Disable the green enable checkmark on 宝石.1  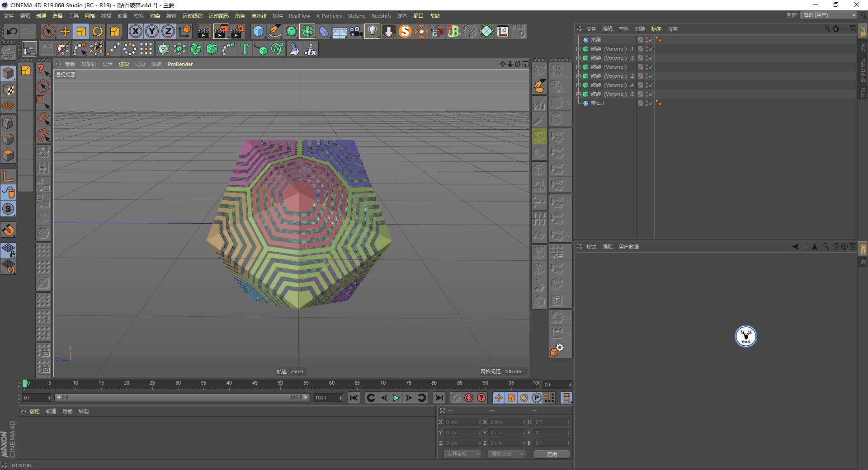tap(651, 103)
